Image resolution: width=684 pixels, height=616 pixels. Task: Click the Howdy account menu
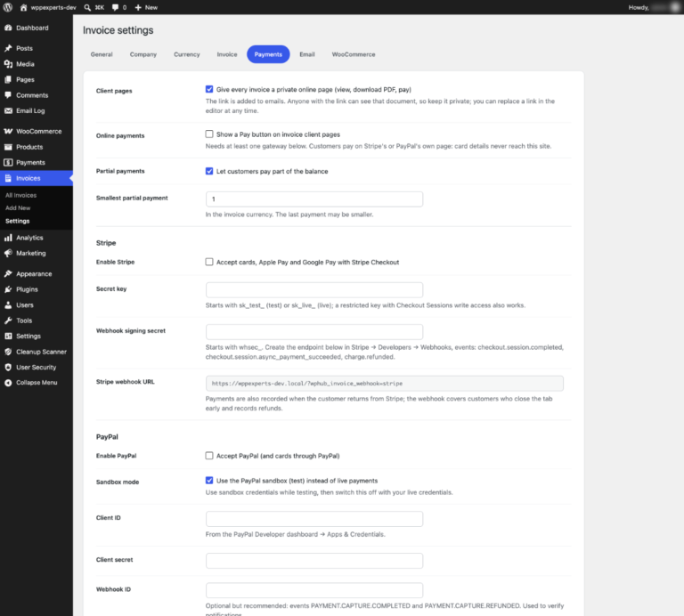point(654,7)
